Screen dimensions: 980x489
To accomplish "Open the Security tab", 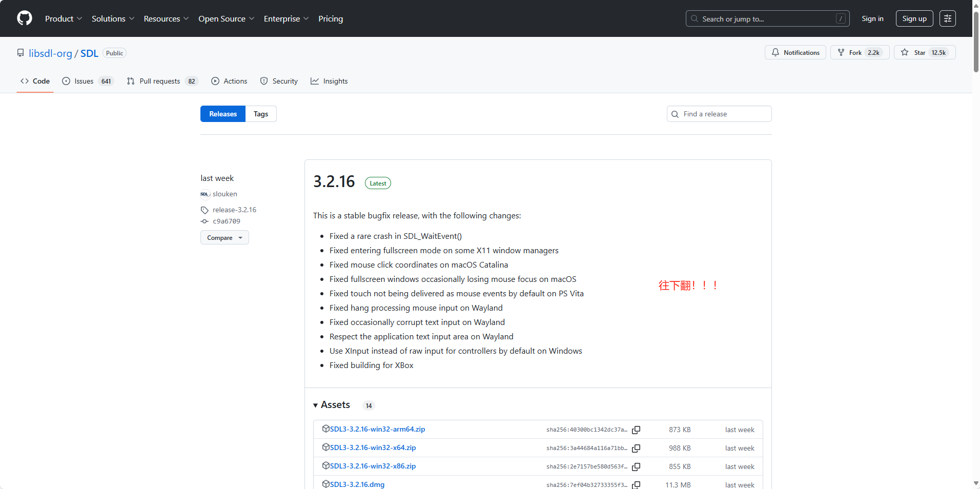I will coord(279,81).
